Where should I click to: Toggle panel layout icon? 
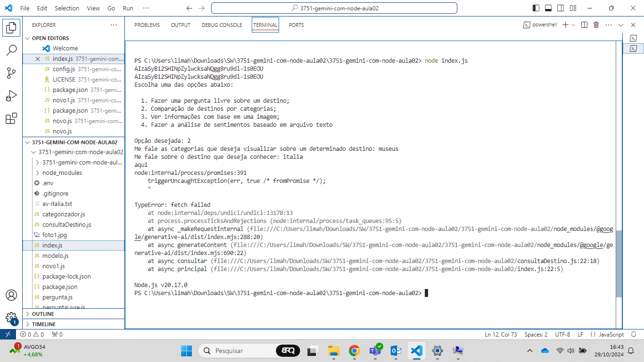(548, 8)
